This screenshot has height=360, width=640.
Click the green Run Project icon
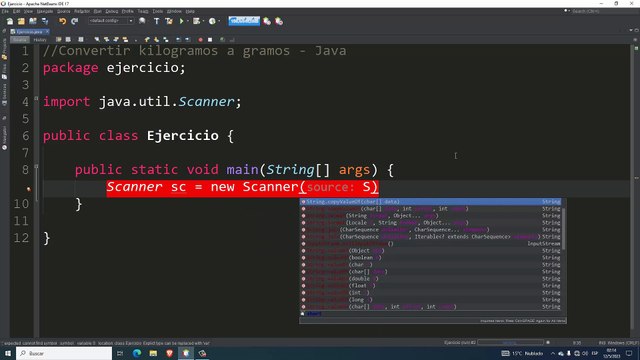click(181, 21)
